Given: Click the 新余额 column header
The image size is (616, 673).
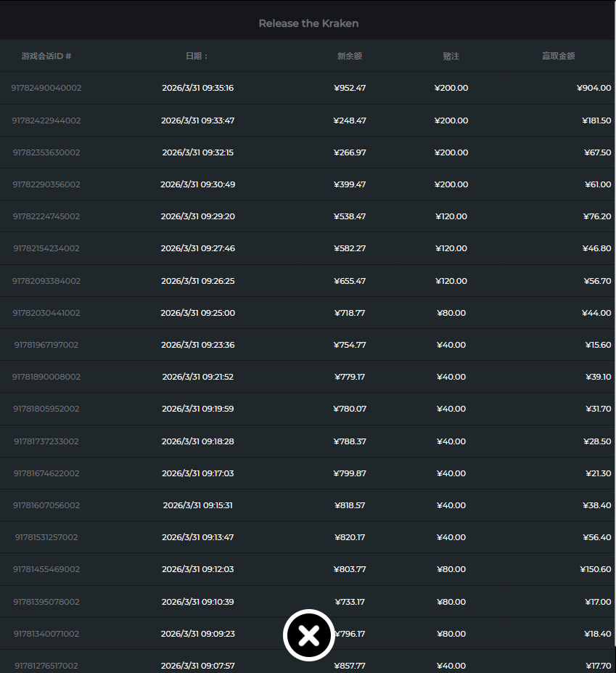Looking at the screenshot, I should (x=350, y=56).
